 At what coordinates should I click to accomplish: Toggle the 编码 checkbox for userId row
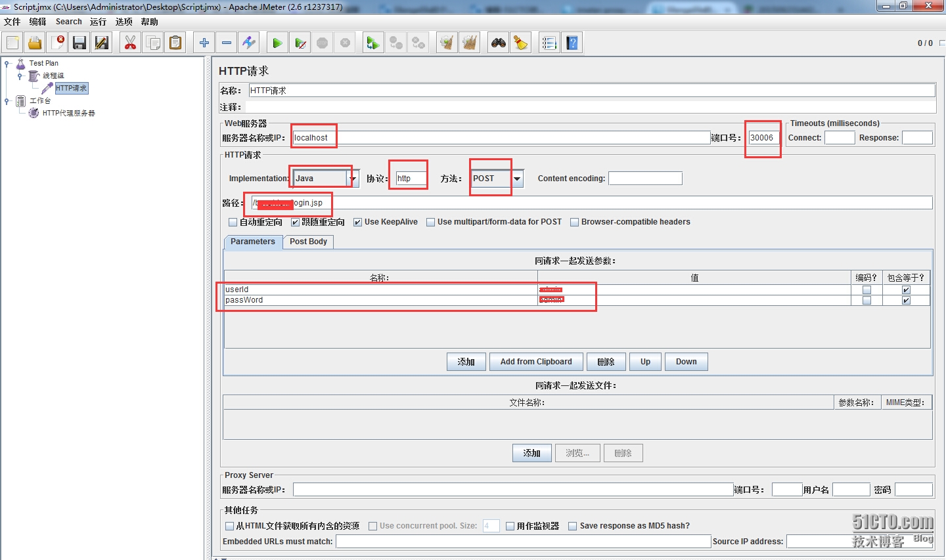click(x=867, y=290)
